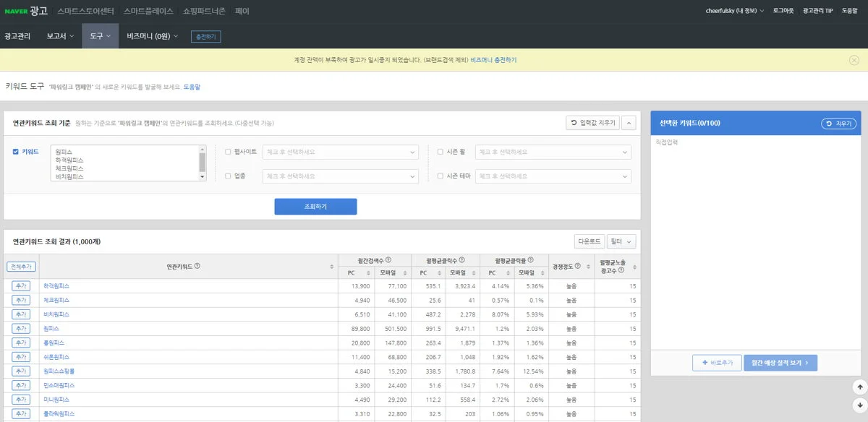
Task: Open the 보고서 menu
Action: pyautogui.click(x=60, y=36)
